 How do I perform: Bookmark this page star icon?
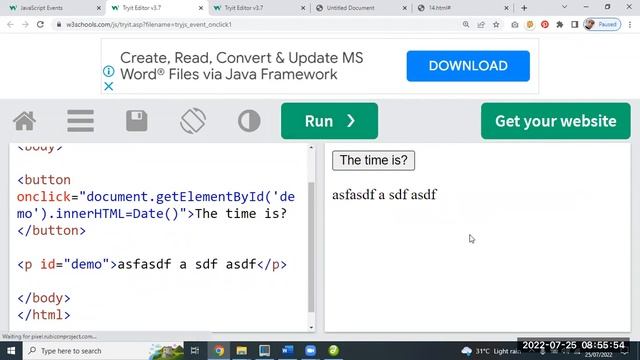(496, 24)
